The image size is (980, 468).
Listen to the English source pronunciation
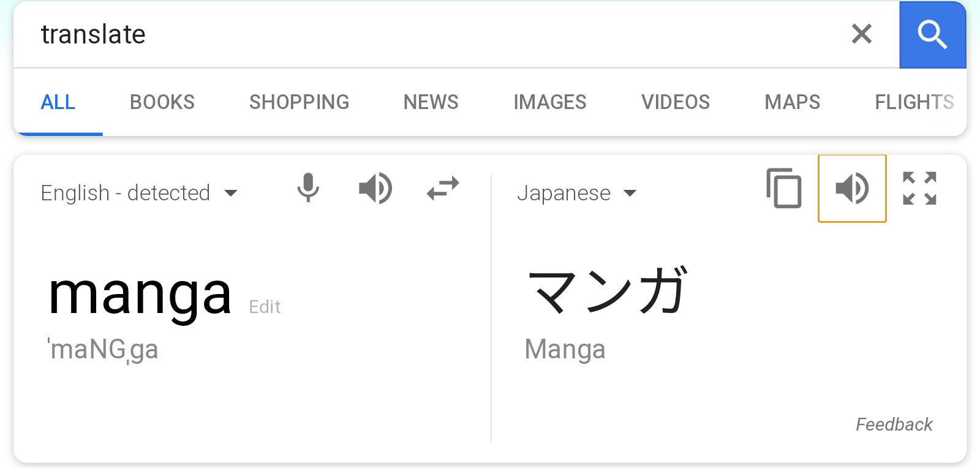tap(375, 188)
